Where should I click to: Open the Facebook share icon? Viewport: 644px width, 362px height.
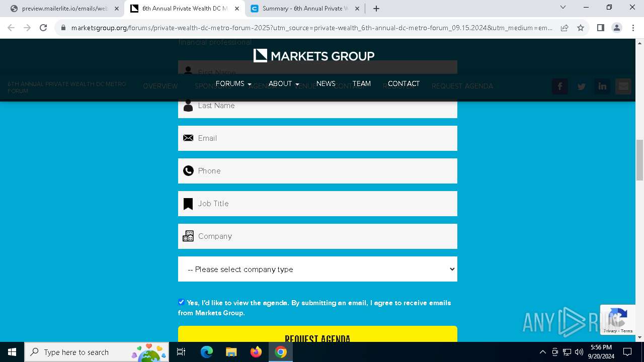coord(560,86)
